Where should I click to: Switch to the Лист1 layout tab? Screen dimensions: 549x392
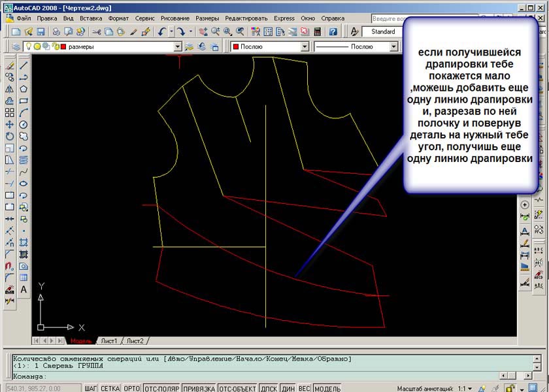click(x=108, y=341)
